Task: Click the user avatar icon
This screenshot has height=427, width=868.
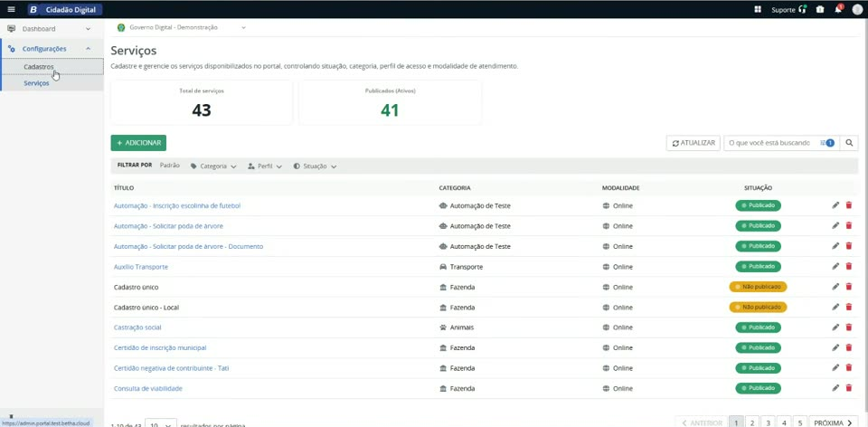Action: coord(857,9)
